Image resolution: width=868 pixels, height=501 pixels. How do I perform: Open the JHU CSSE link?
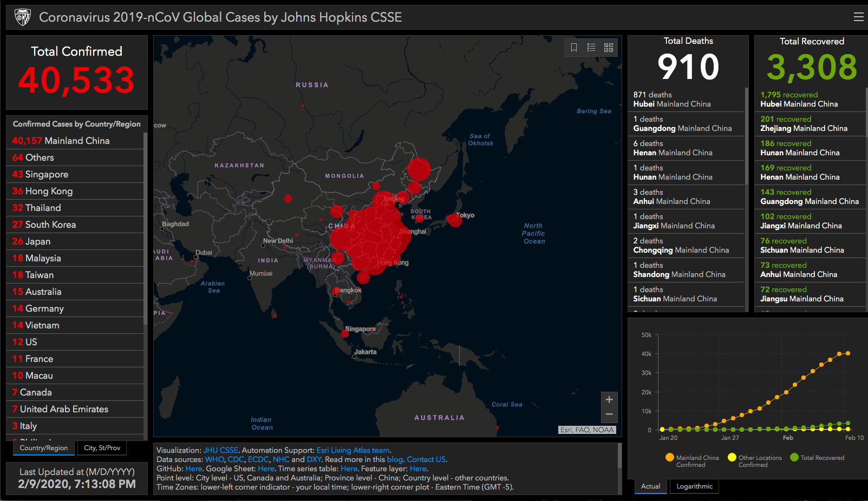220,450
